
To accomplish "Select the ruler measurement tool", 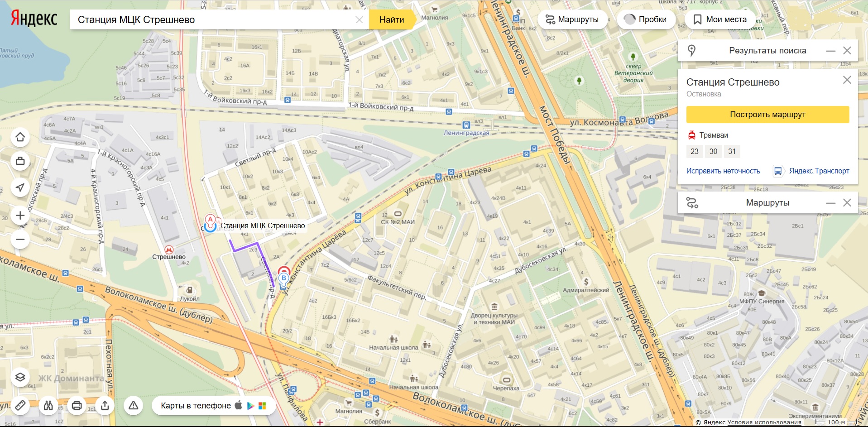I will [20, 405].
